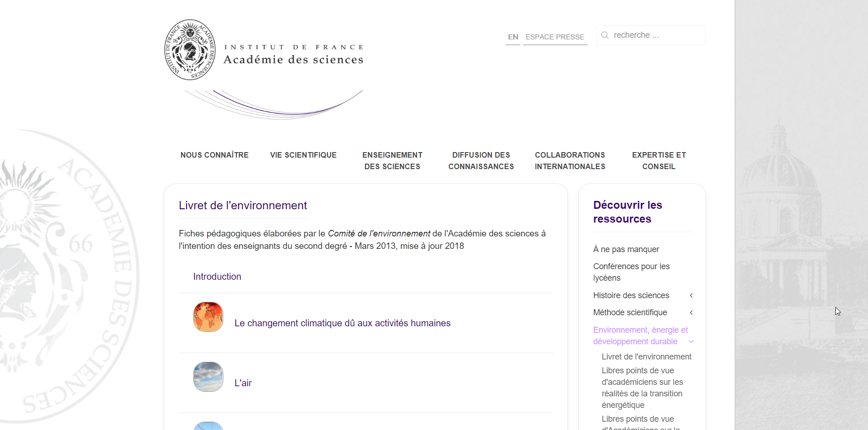Open the Diffusion des connaissances menu

coord(481,161)
